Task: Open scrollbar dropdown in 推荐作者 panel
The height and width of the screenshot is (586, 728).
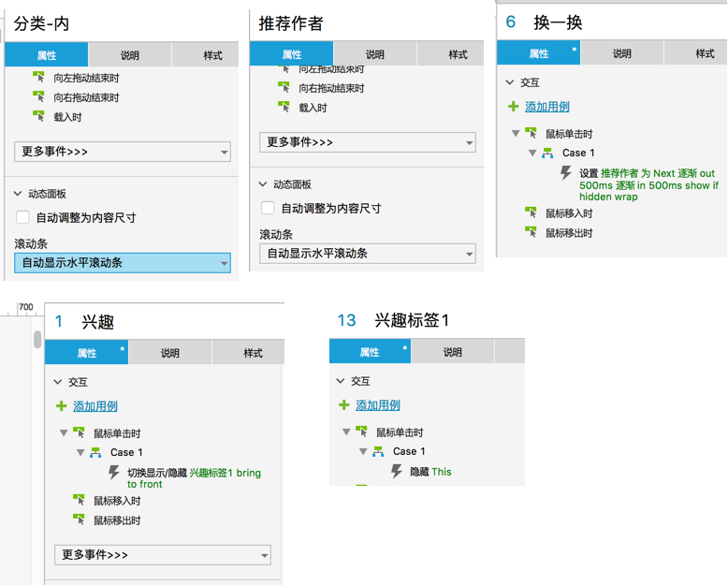Action: pos(368,254)
